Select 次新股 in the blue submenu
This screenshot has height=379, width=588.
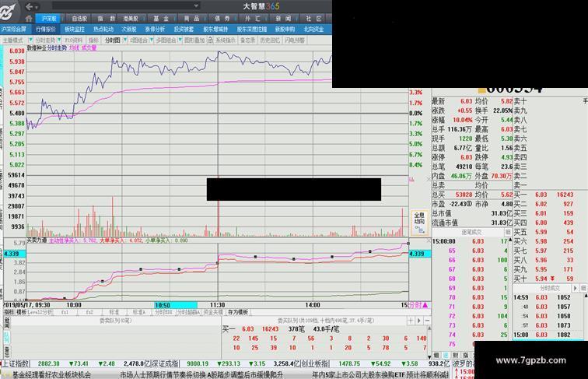[129, 29]
